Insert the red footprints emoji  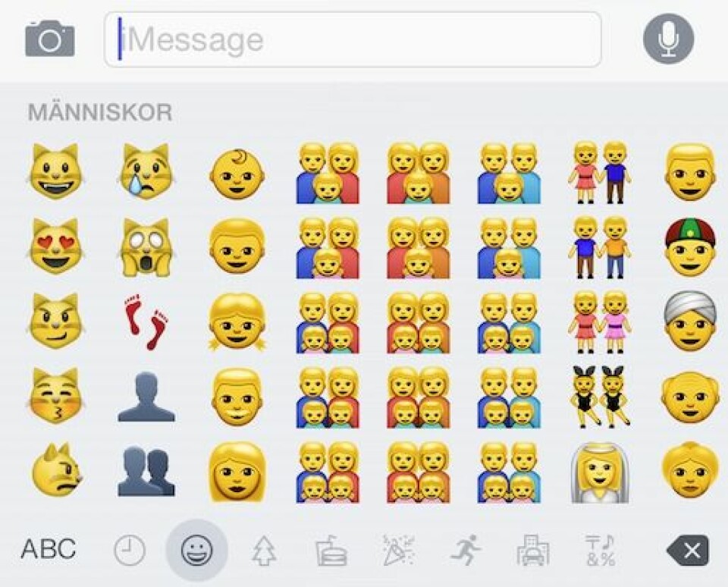[146, 322]
